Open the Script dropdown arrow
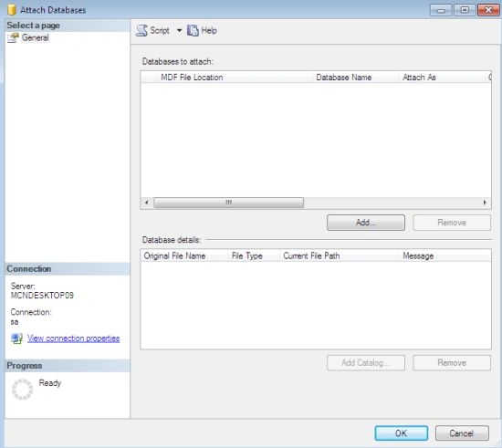Image resolution: width=502 pixels, height=448 pixels. (x=179, y=31)
